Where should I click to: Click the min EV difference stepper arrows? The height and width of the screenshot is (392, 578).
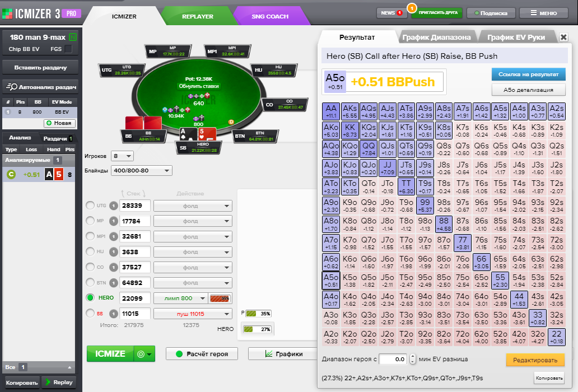click(412, 359)
